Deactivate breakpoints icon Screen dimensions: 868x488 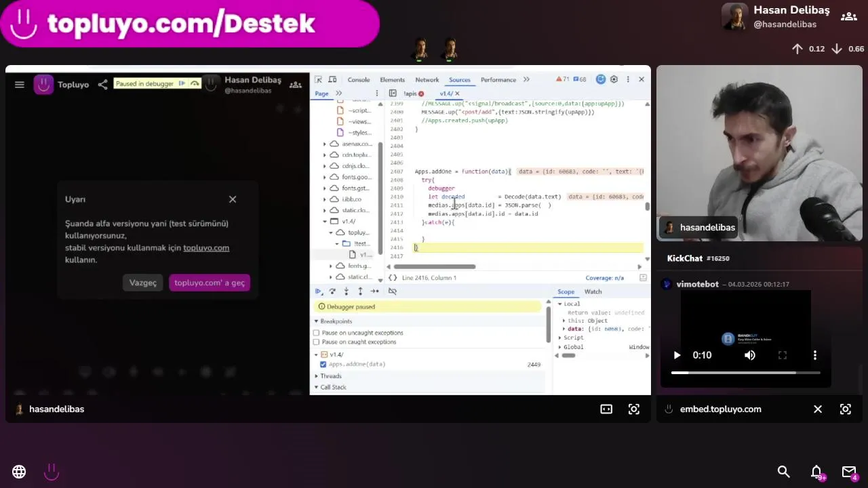pos(392,291)
